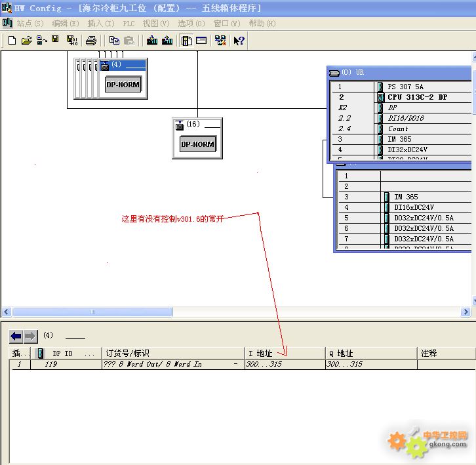Click the Open ONLINE station icon

(x=41, y=40)
